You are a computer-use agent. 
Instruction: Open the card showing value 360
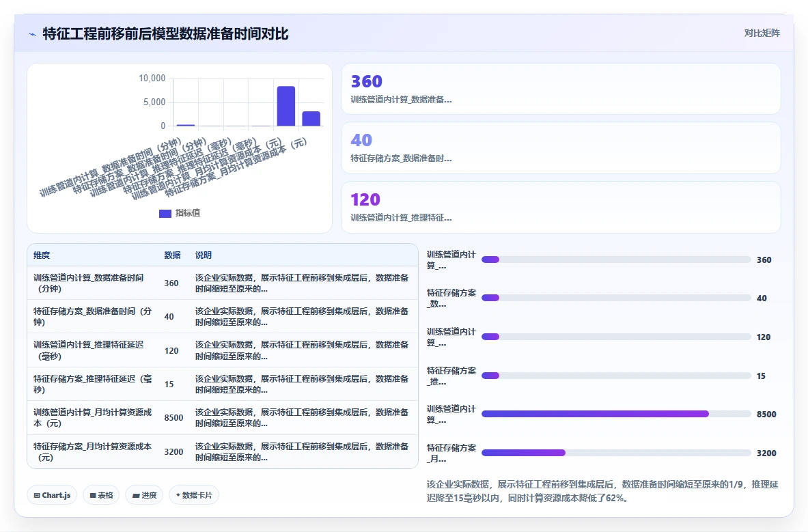click(x=561, y=89)
